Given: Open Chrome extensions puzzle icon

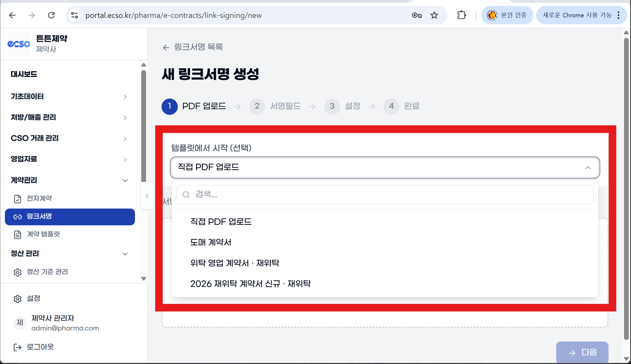Looking at the screenshot, I should coord(462,15).
